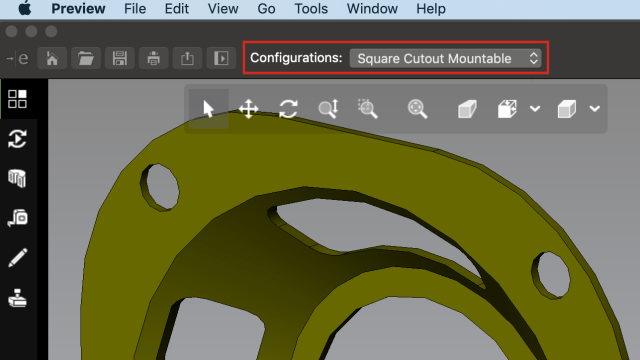Viewport: 640px width, 360px height.
Task: Click the share/export icon
Action: pyautogui.click(x=187, y=58)
